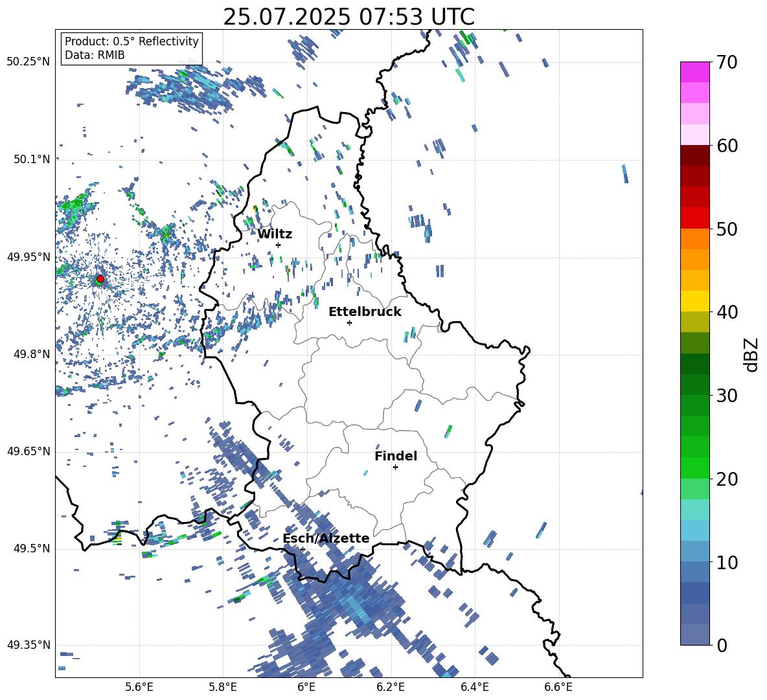Click the 70 tick on colorbar

pyautogui.click(x=726, y=62)
